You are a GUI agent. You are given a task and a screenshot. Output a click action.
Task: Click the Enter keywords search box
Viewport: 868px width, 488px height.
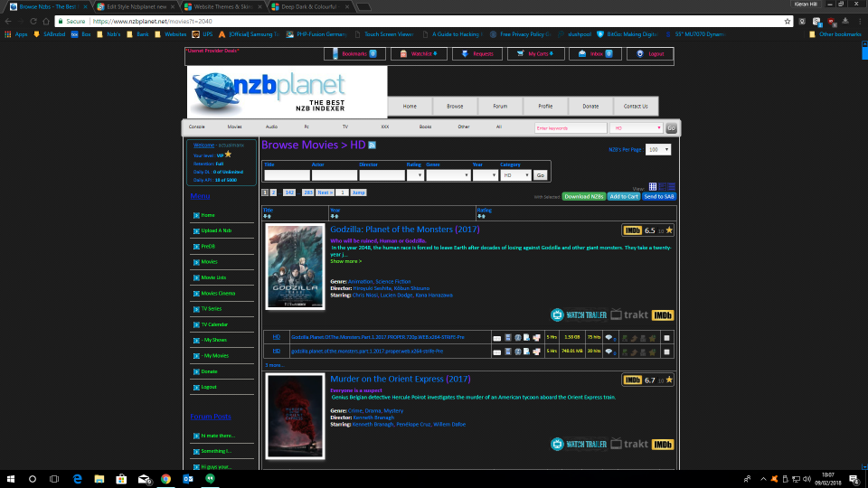[571, 127]
